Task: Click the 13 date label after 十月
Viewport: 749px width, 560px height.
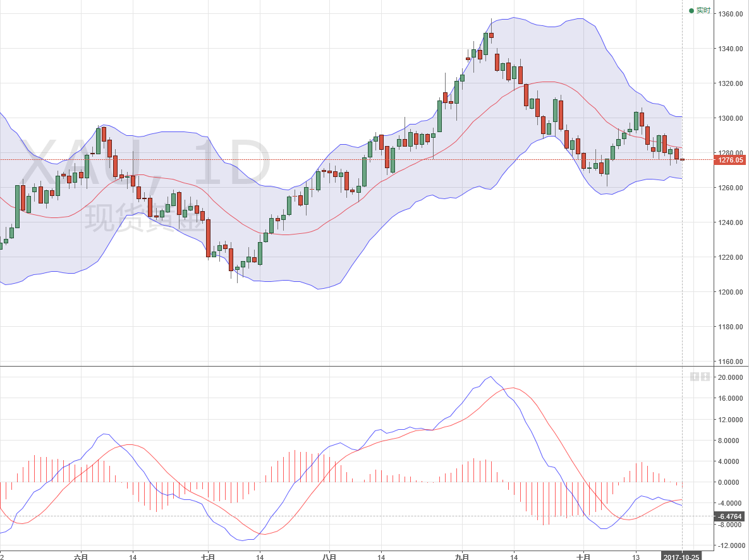Action: click(x=636, y=557)
